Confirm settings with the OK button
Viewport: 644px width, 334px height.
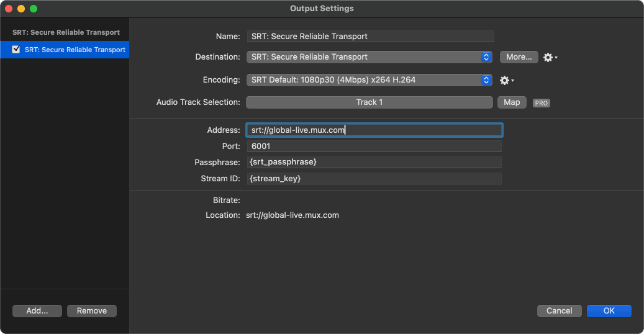click(609, 311)
